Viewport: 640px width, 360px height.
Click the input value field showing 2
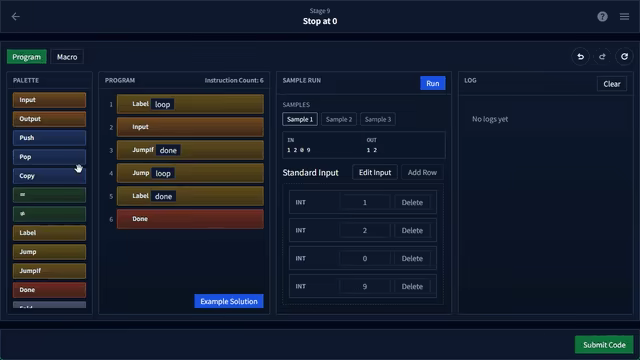point(364,231)
